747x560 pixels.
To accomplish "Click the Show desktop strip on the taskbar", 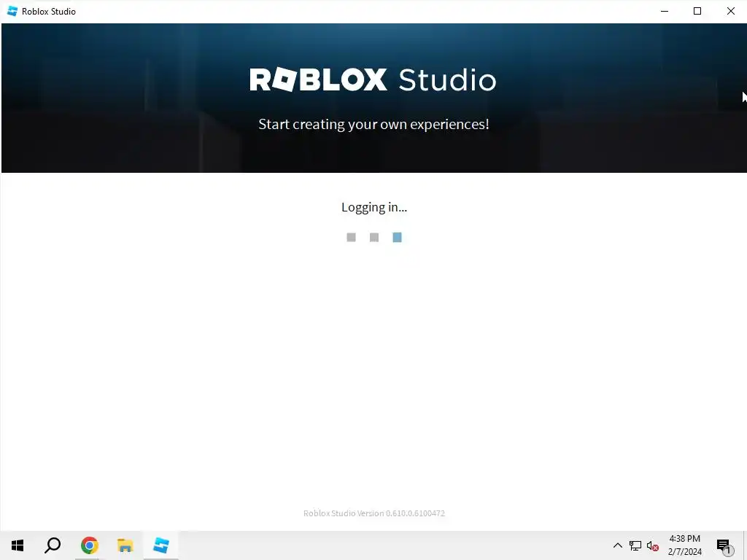I will pos(745,545).
